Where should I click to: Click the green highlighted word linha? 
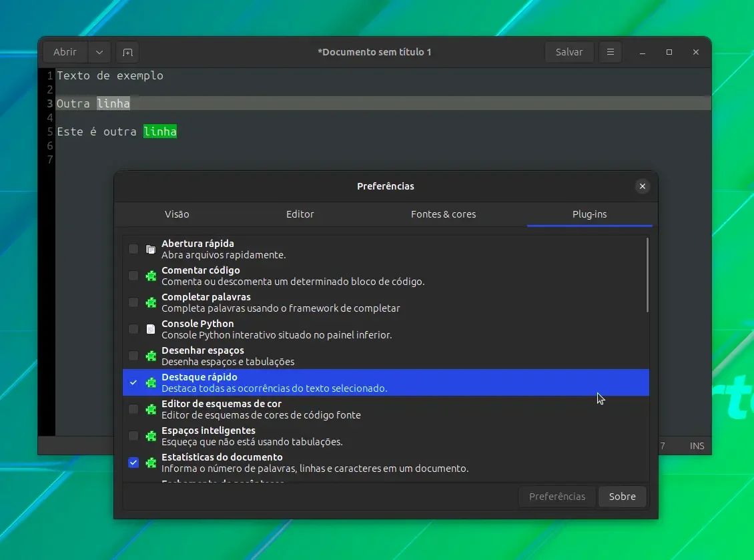click(x=160, y=131)
